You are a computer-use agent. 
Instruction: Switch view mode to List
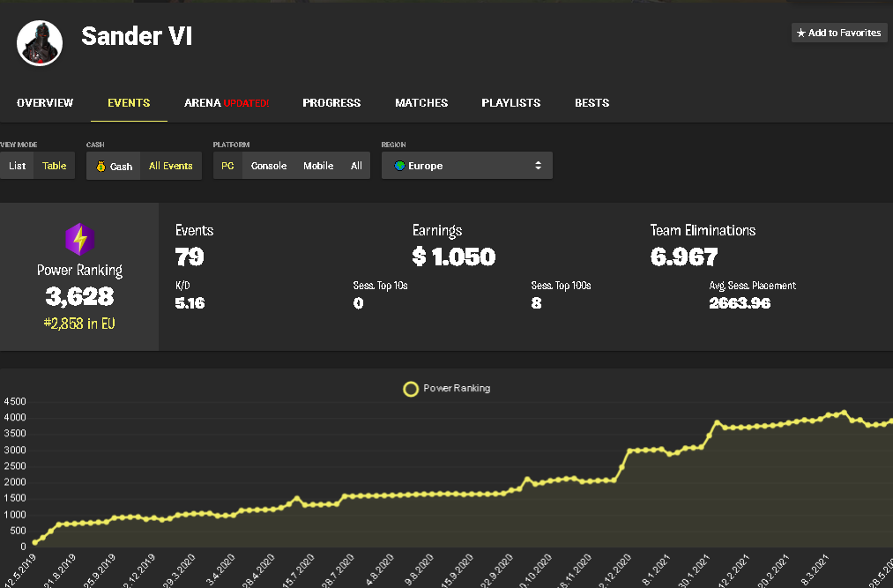(17, 166)
